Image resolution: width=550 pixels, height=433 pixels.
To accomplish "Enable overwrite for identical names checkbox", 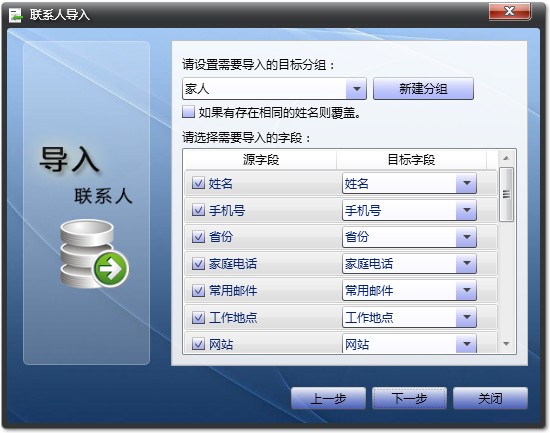I will pyautogui.click(x=189, y=112).
